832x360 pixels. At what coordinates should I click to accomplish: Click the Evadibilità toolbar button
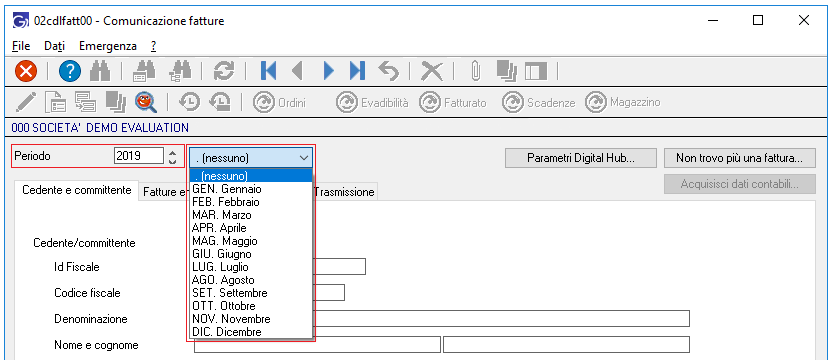click(x=372, y=102)
